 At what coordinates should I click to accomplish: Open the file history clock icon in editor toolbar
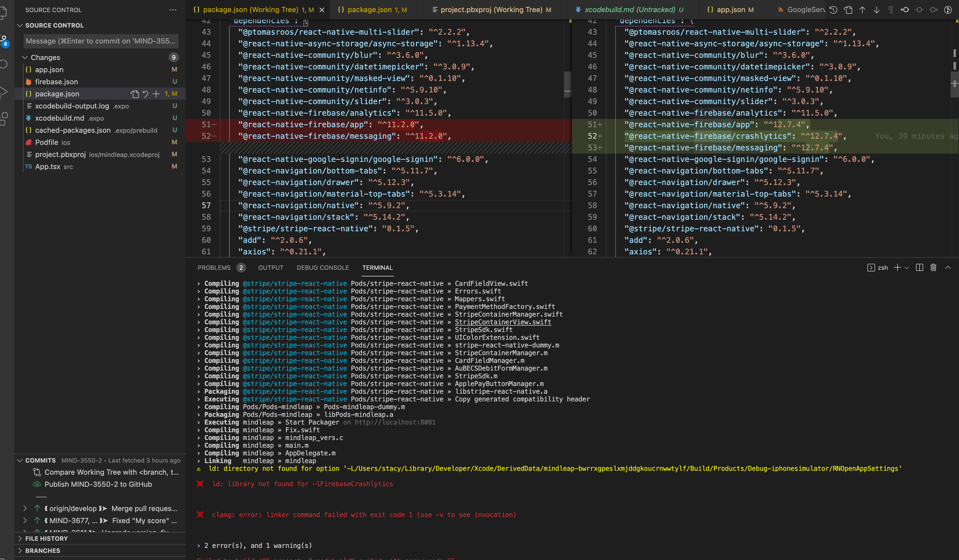point(833,10)
